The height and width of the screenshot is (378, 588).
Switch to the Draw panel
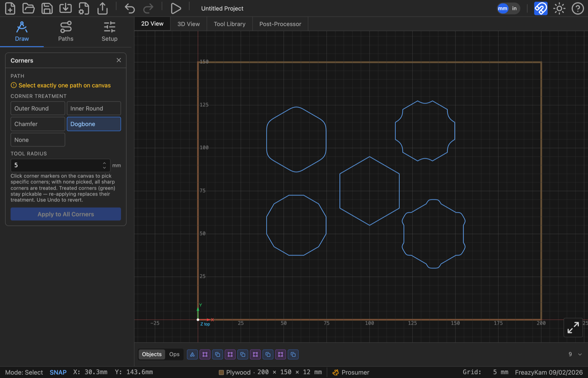pyautogui.click(x=22, y=32)
